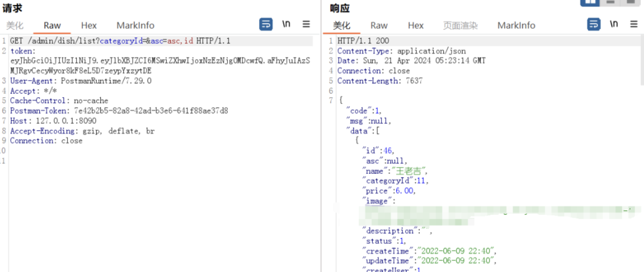Click the 'HTTP/1.1 200' status line
644x272 pixels.
click(363, 41)
